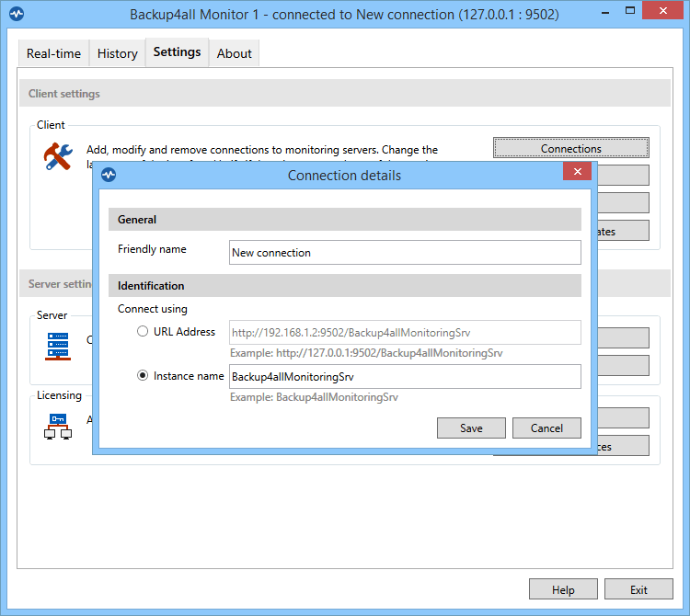Open the History tab

click(x=118, y=53)
